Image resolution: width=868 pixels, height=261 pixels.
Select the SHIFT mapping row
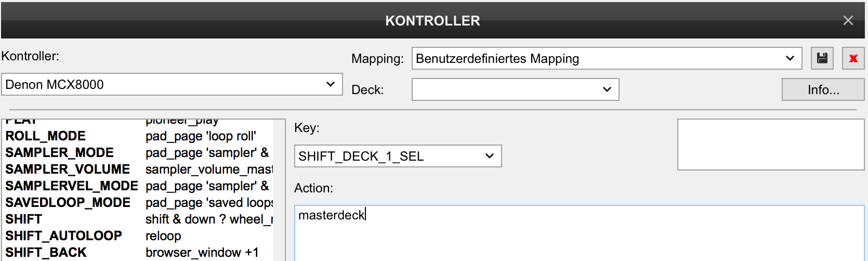(x=139, y=219)
